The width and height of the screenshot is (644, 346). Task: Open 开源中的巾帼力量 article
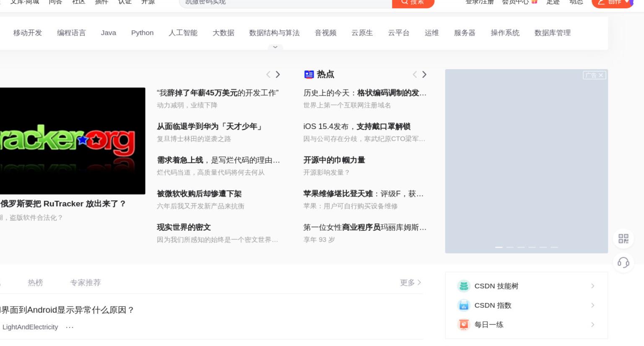[334, 160]
